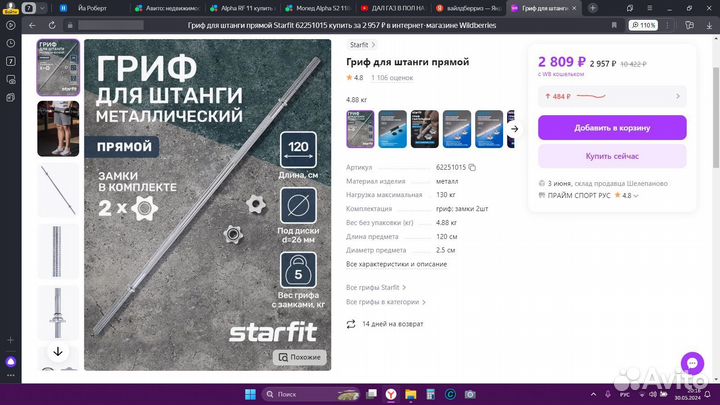Open the browser downloads panel
The width and height of the screenshot is (720, 405).
click(x=709, y=26)
